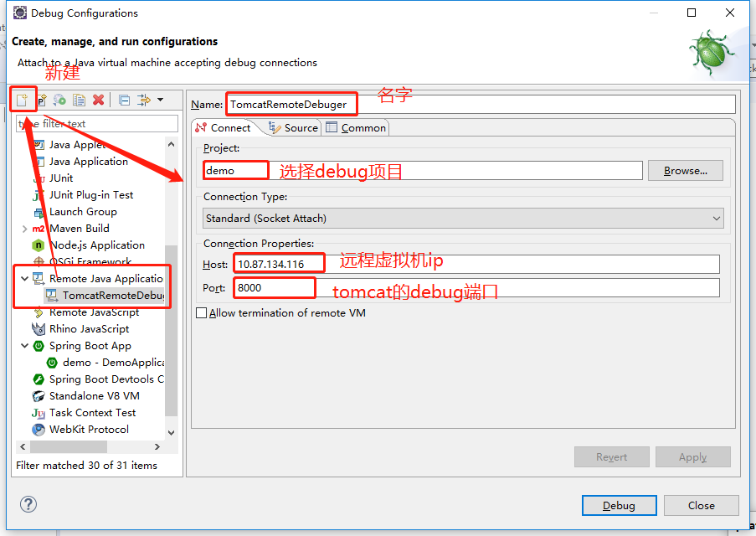Select the Remote JavaScript type
The width and height of the screenshot is (756, 536).
tap(94, 312)
